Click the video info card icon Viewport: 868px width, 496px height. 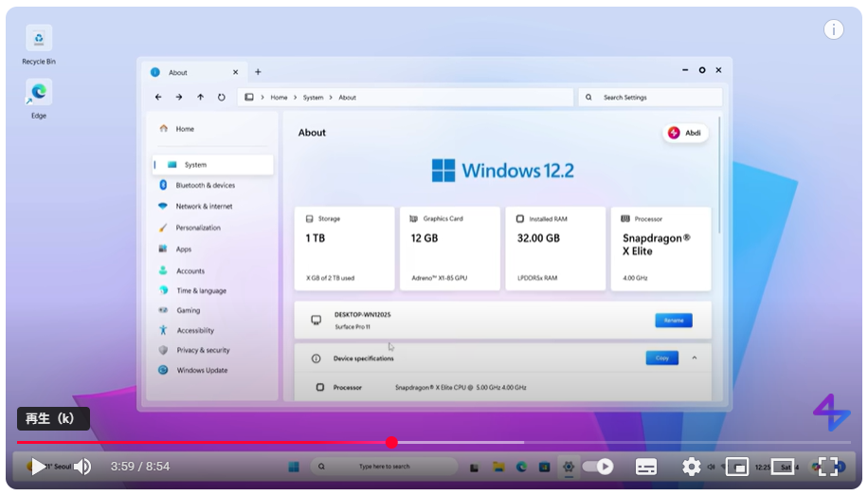[833, 29]
